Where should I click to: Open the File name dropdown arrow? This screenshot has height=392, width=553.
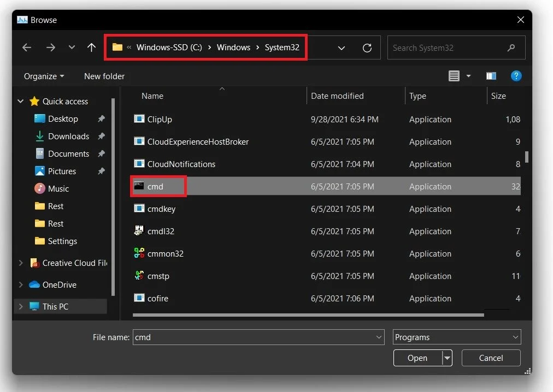[x=379, y=337]
